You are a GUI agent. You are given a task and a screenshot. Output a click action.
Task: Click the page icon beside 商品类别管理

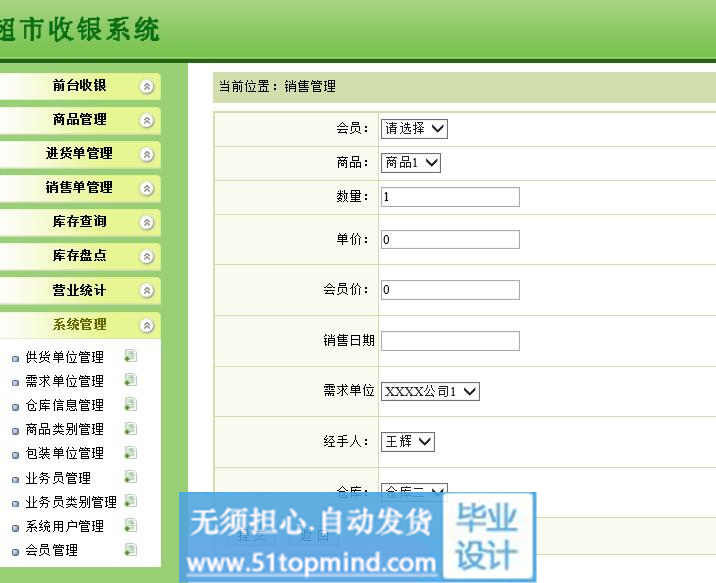tap(131, 428)
